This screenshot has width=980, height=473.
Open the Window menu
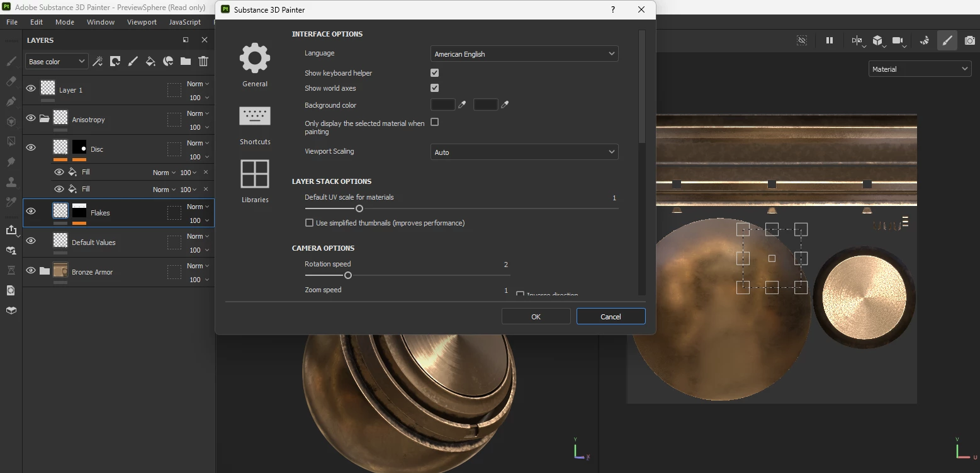tap(101, 22)
